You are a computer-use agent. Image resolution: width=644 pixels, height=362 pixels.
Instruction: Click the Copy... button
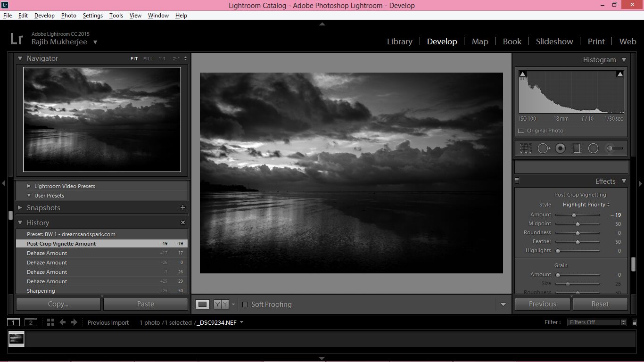(x=58, y=304)
